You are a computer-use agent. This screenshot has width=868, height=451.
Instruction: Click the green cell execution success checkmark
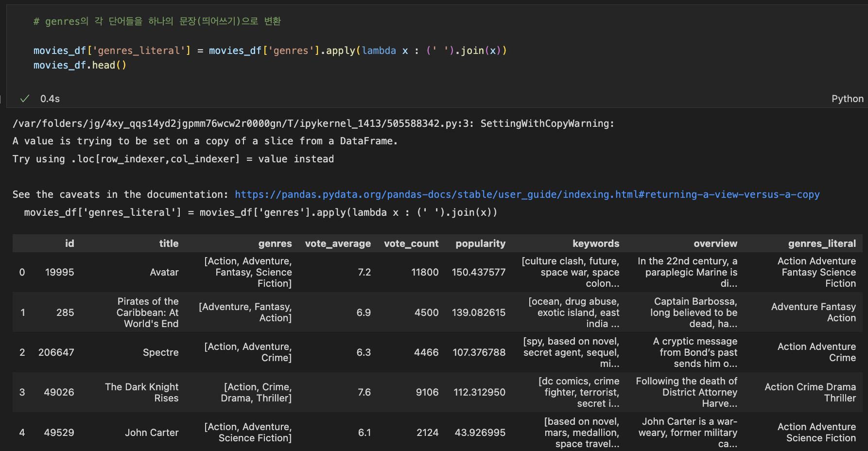(x=25, y=99)
